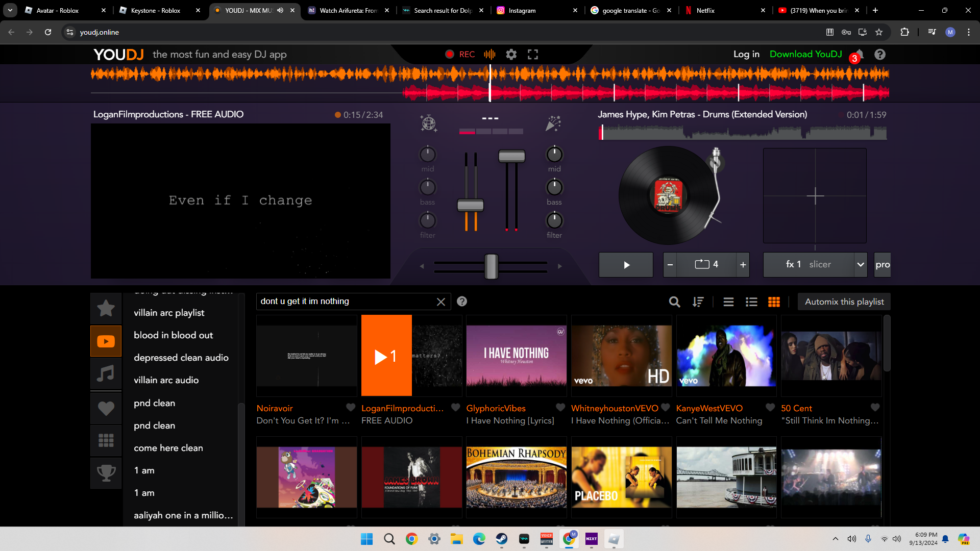Viewport: 980px width, 551px height.
Task: Click the left deck globe effect icon
Action: (x=428, y=123)
